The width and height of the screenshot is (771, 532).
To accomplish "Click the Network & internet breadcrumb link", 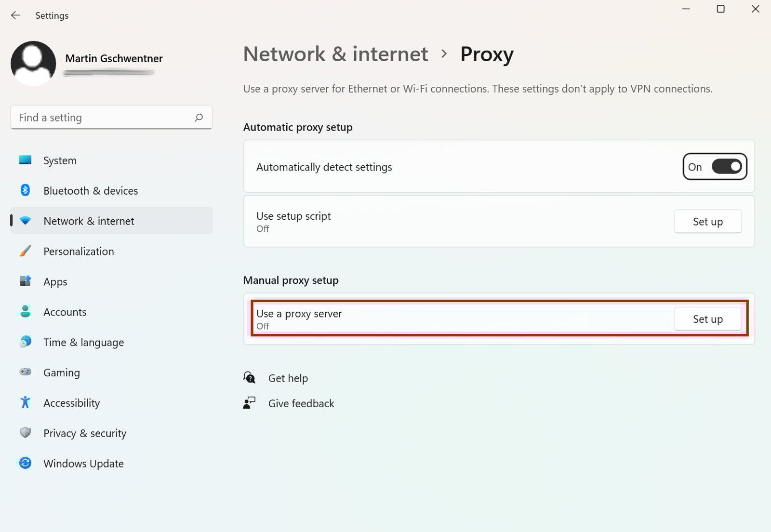I will [x=335, y=54].
